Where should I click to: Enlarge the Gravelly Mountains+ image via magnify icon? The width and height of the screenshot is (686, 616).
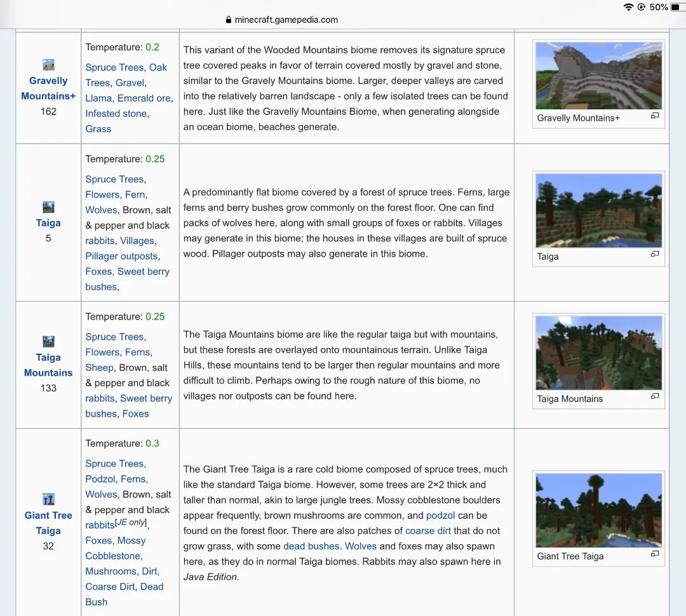point(654,116)
